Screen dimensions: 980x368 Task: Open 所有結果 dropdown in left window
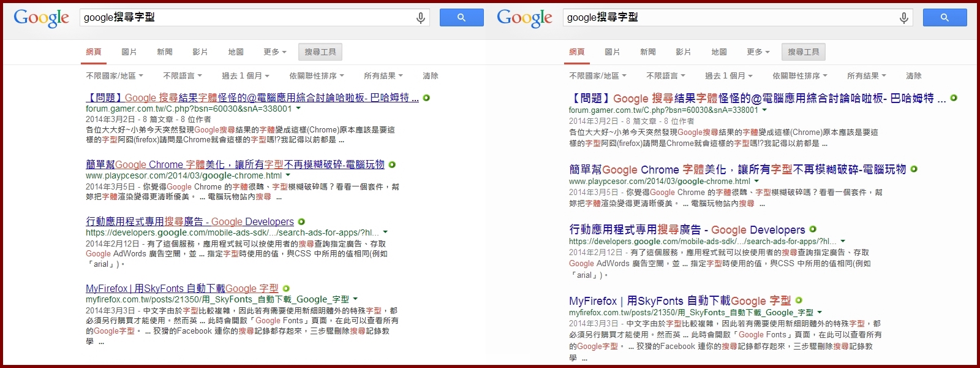383,76
